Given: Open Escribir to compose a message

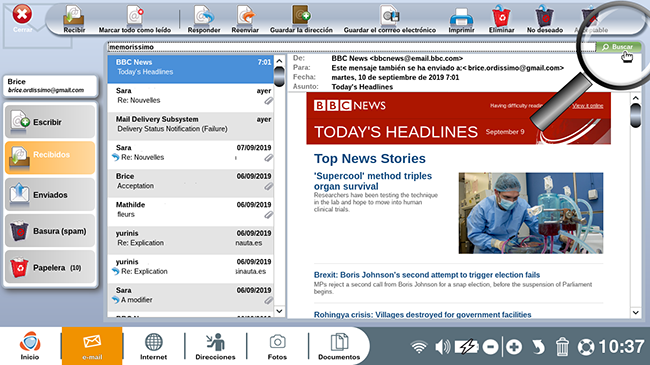Looking at the screenshot, I should [x=50, y=122].
